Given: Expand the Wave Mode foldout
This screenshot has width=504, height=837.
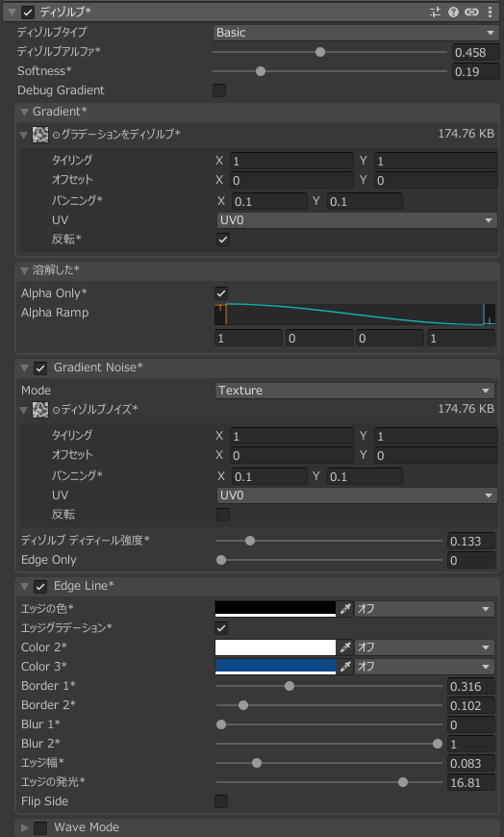Looking at the screenshot, I should coord(24,828).
